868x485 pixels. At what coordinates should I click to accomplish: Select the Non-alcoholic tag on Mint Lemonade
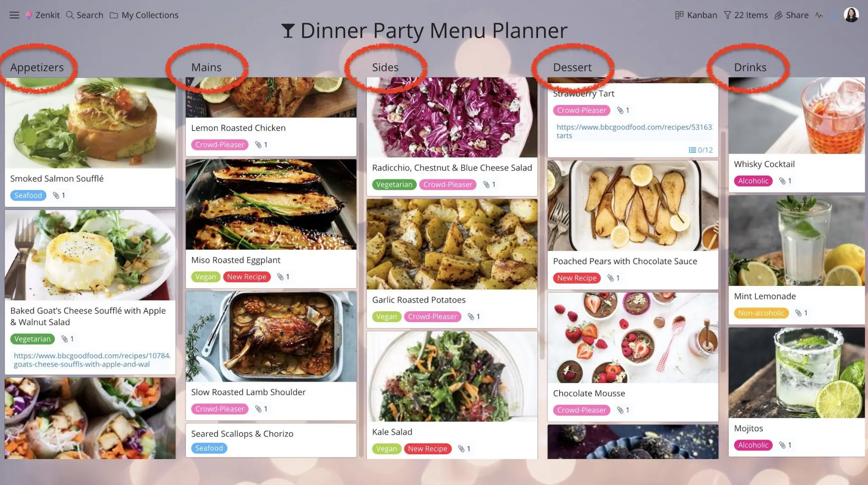[761, 313]
